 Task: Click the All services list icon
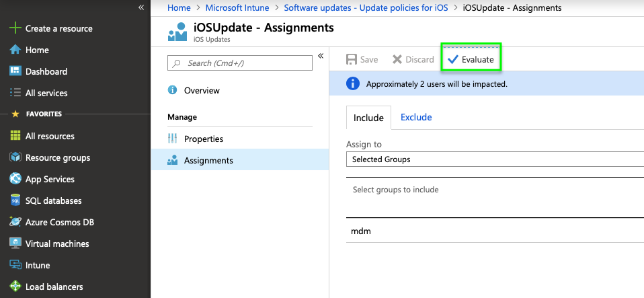pos(15,93)
